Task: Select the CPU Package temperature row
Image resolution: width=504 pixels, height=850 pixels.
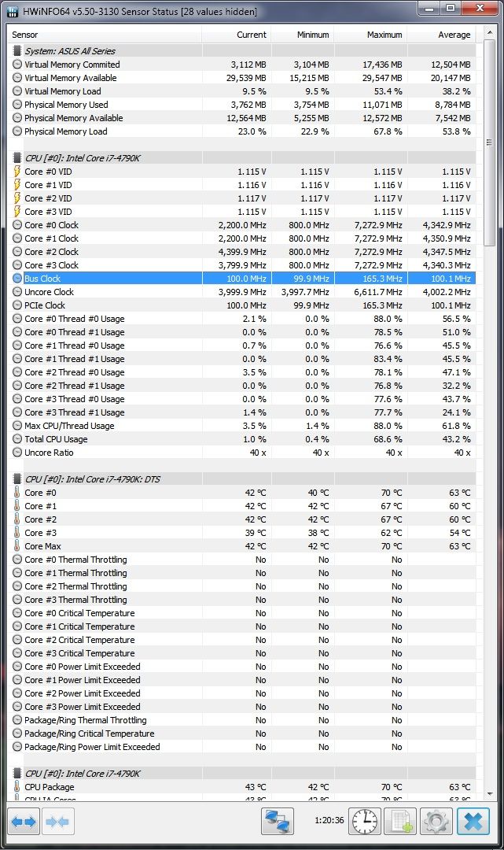Action: [x=241, y=787]
